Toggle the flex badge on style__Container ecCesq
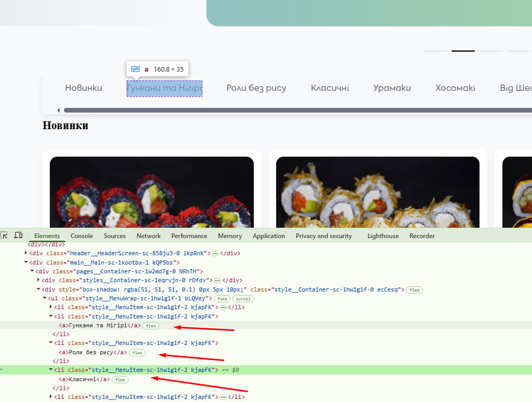Screen dimensions: 532x402 pos(414,290)
